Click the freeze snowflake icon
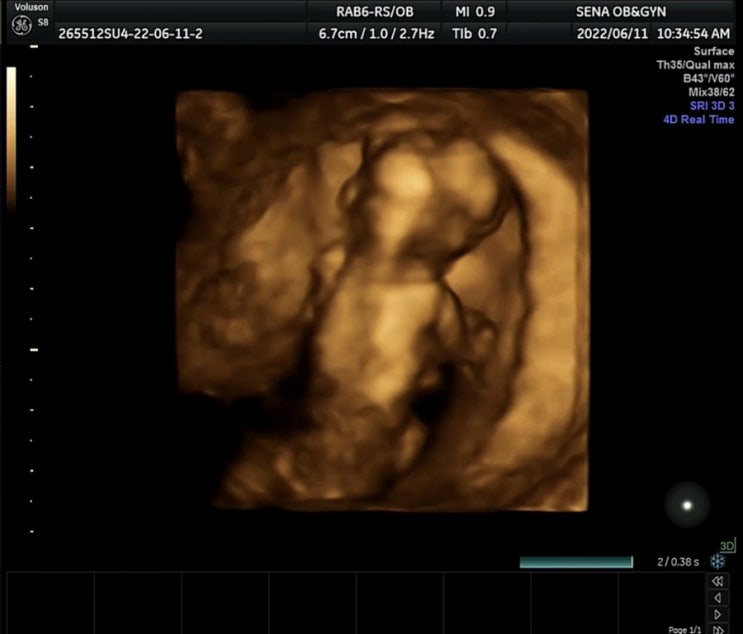 coord(717,562)
